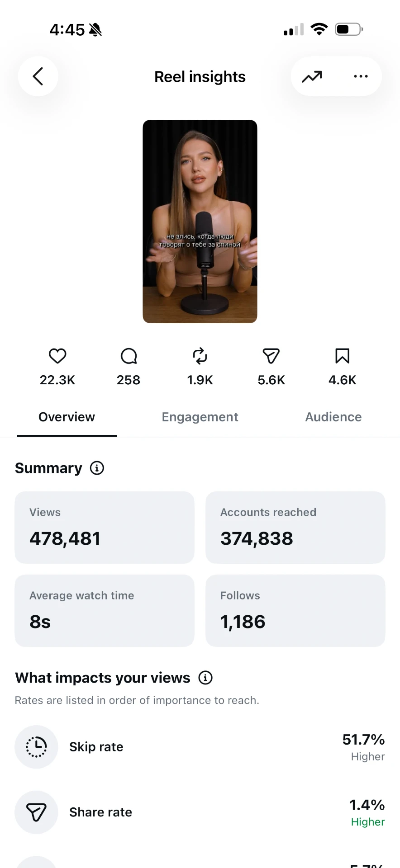Image resolution: width=400 pixels, height=868 pixels.
Task: Open the trending chart icon
Action: pyautogui.click(x=312, y=76)
